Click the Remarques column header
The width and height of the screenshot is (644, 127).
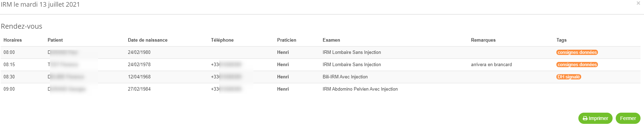coord(483,40)
